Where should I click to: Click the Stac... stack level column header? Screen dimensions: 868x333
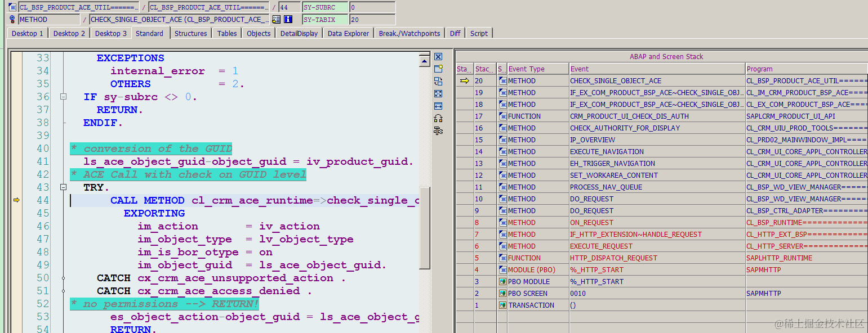point(485,69)
